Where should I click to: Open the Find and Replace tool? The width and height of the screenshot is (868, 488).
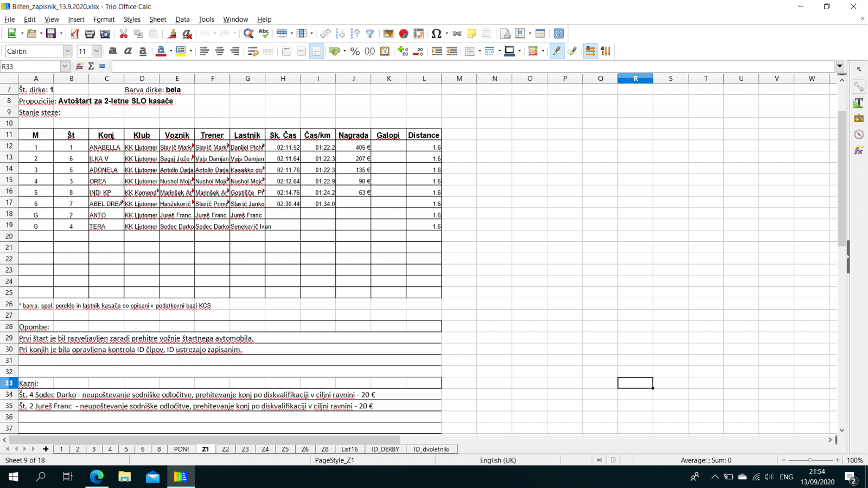click(248, 34)
